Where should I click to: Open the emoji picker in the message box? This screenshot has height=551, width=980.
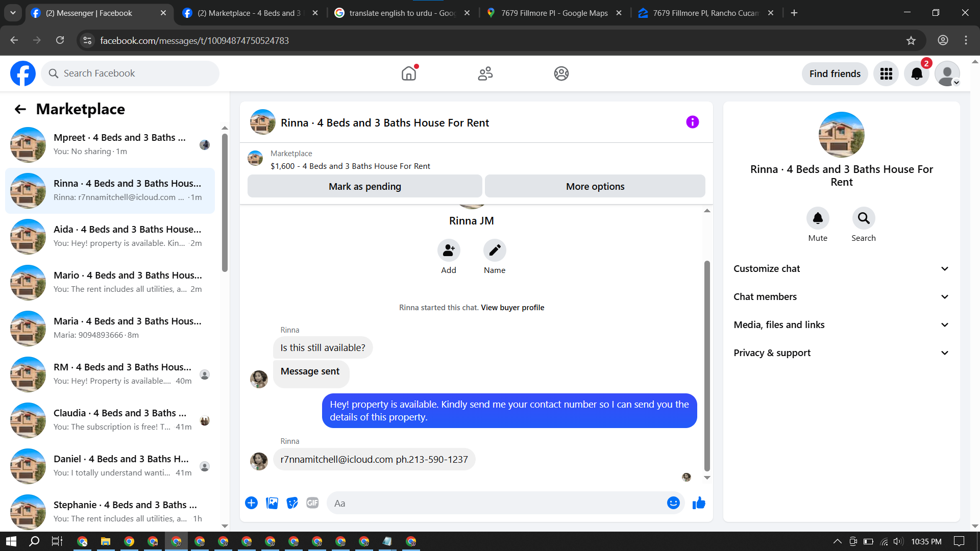click(x=673, y=503)
